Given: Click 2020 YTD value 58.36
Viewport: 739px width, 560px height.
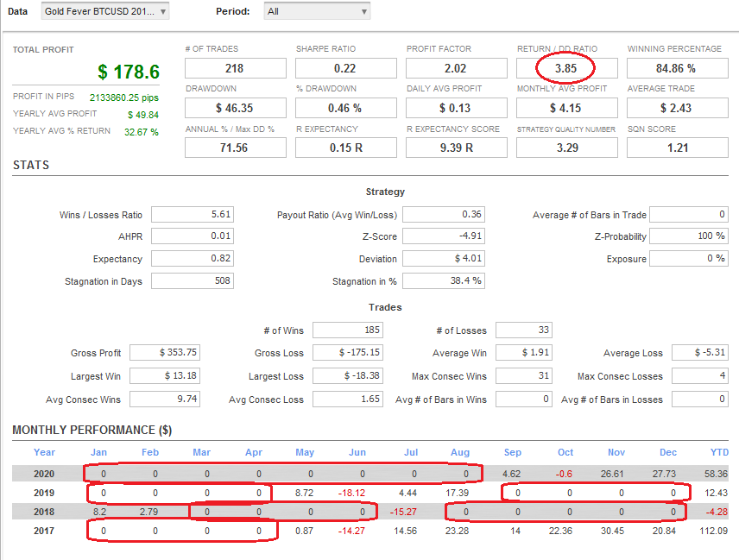Looking at the screenshot, I should [x=716, y=474].
